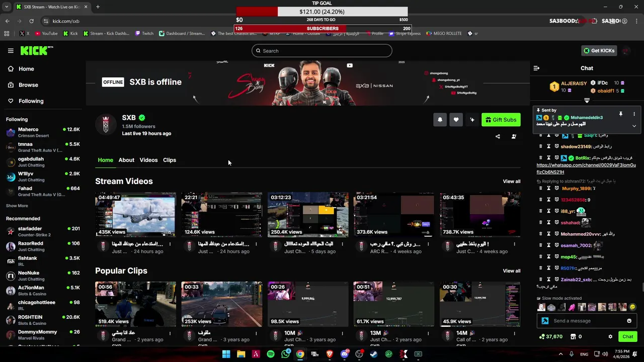This screenshot has width=644, height=362.
Task: Click the Get KICKs button
Action: pyautogui.click(x=599, y=51)
